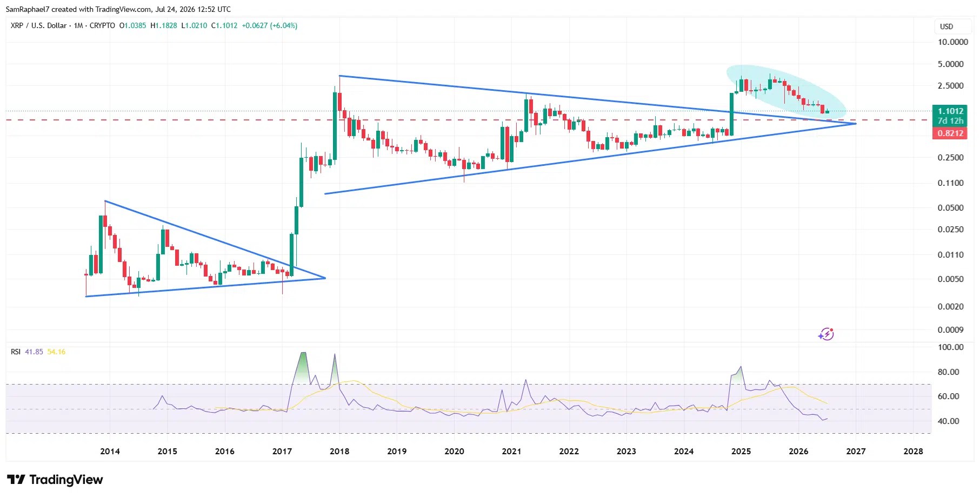Click the 0.2500 price scale label
This screenshot has height=498, width=980.
point(950,158)
